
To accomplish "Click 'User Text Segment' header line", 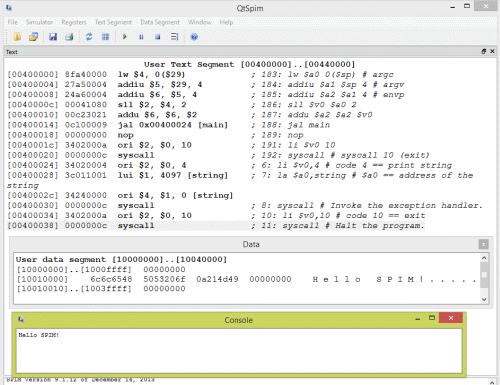I will coord(250,64).
